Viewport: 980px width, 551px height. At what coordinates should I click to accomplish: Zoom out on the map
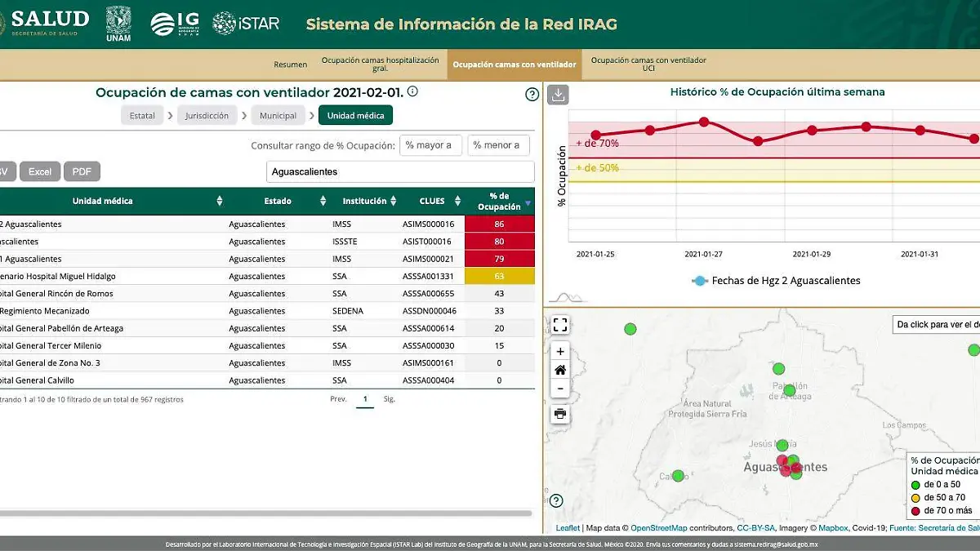pyautogui.click(x=560, y=389)
